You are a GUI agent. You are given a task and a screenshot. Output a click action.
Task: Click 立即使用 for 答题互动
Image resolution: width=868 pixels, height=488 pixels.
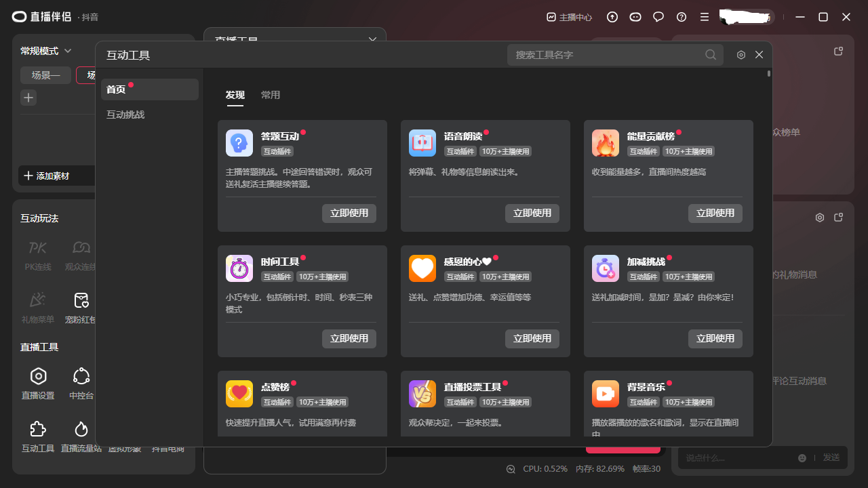(349, 213)
